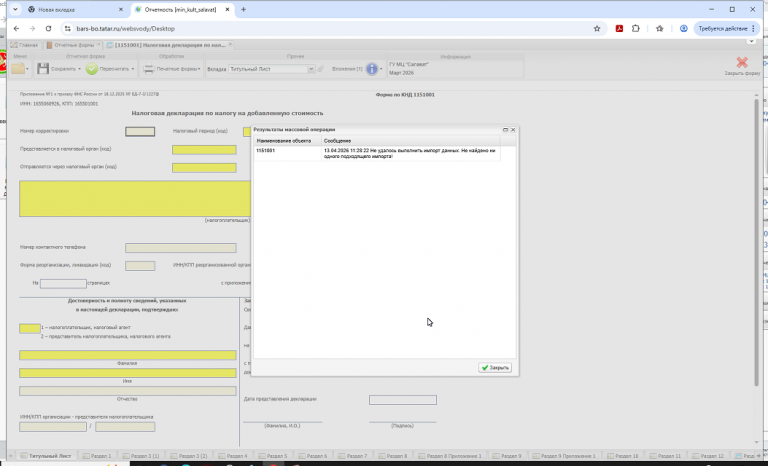This screenshot has width=768, height=466.
Task: Click the X icon of results dialog
Action: (x=513, y=130)
